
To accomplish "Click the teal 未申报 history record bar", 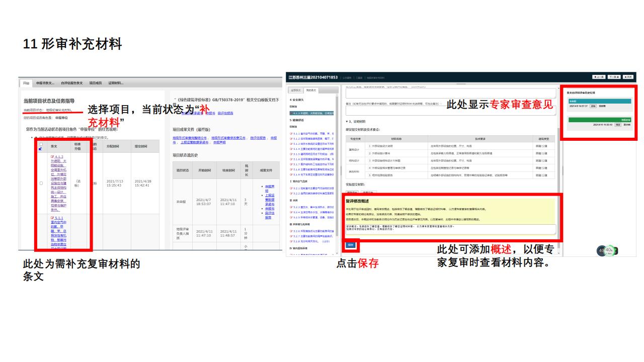I will pyautogui.click(x=600, y=101).
